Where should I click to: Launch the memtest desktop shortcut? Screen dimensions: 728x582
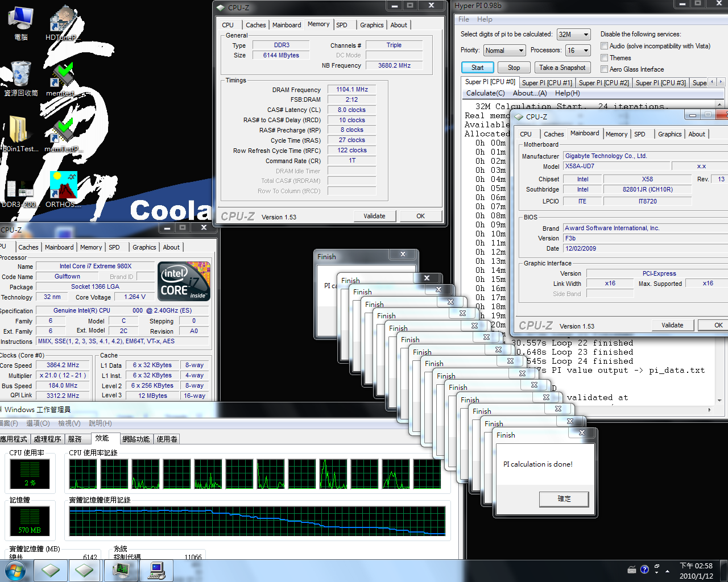coord(60,78)
